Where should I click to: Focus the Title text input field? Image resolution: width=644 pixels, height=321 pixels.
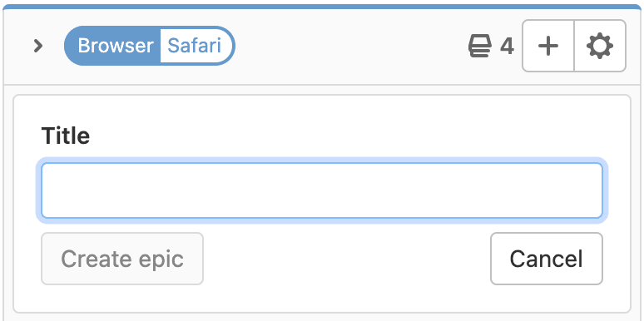click(x=322, y=190)
